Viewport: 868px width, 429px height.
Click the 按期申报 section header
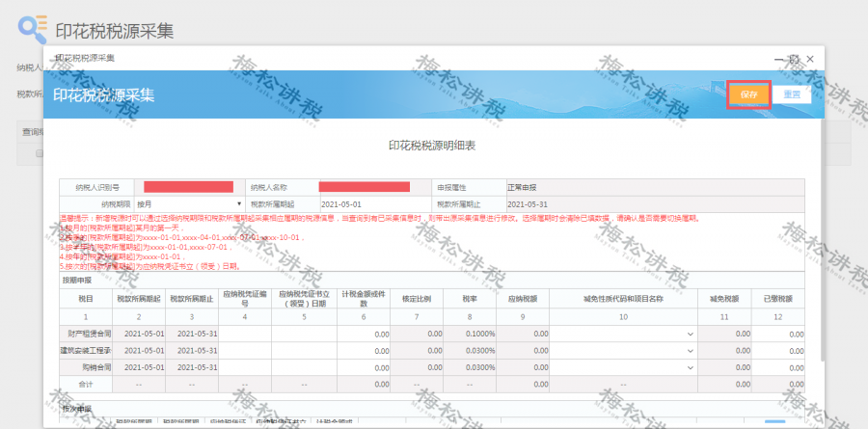coord(76,281)
